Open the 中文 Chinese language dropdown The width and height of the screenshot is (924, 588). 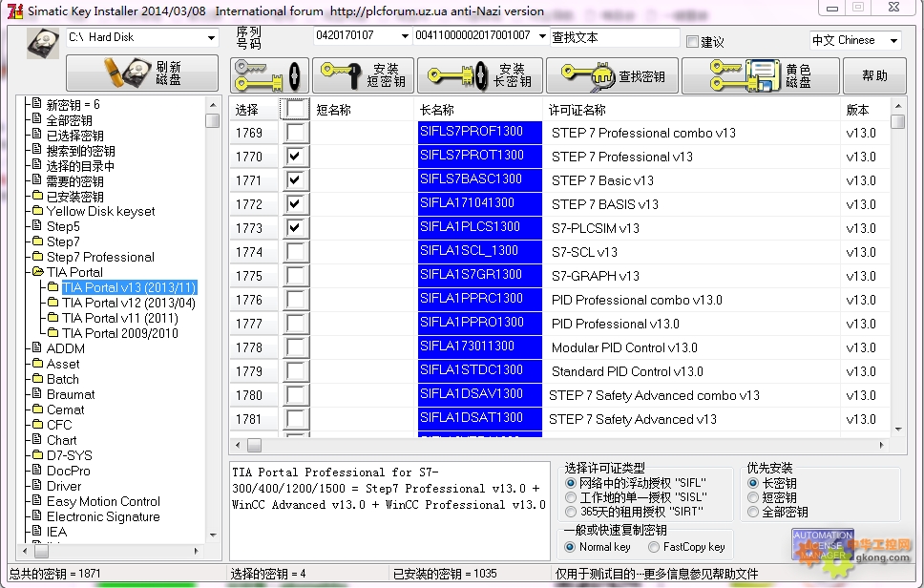point(894,41)
